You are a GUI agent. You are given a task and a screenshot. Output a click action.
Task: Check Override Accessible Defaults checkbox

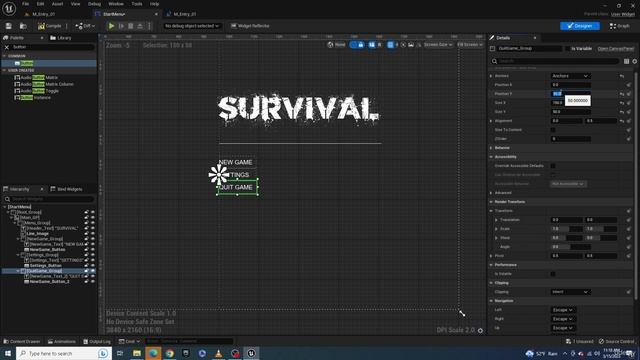click(x=553, y=166)
